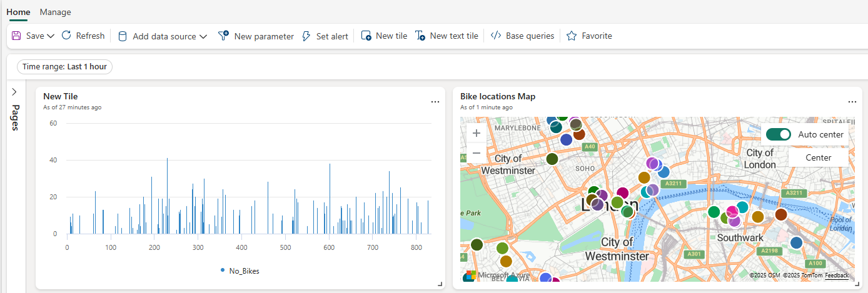Click the New parameter funnel icon
The image size is (868, 293).
click(x=223, y=36)
